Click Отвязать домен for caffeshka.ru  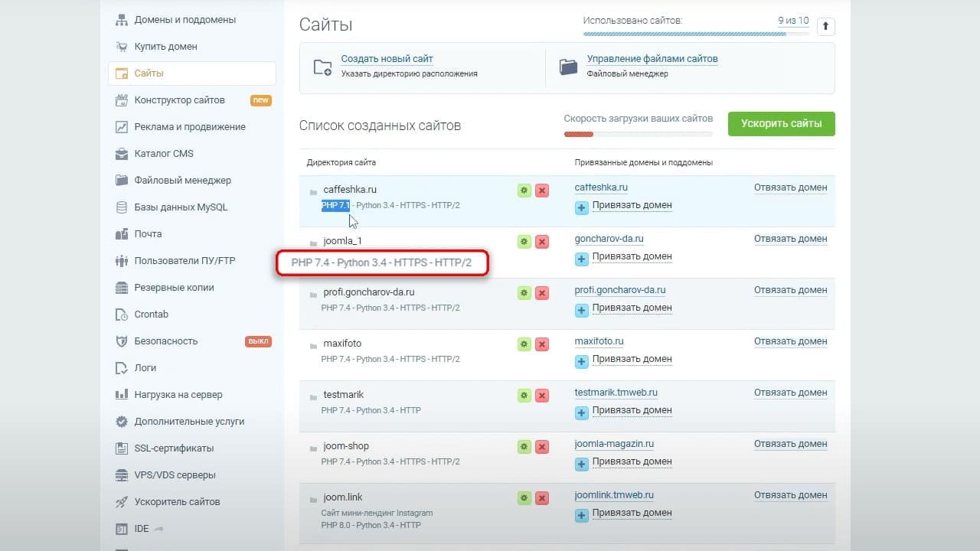[790, 187]
